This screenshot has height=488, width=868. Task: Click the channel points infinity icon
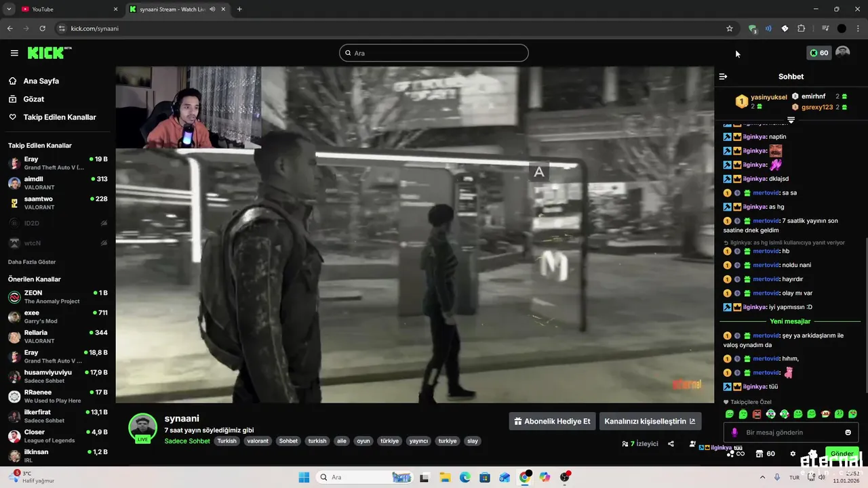coord(736,453)
